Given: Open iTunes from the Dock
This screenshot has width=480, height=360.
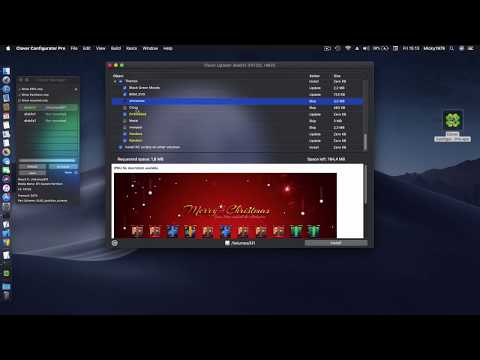Looking at the screenshot, I should [x=6, y=188].
